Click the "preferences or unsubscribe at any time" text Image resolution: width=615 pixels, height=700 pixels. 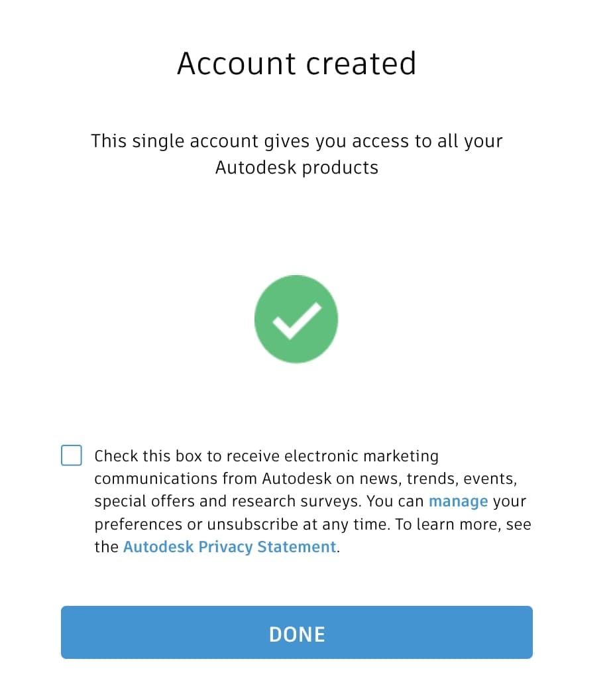[243, 524]
